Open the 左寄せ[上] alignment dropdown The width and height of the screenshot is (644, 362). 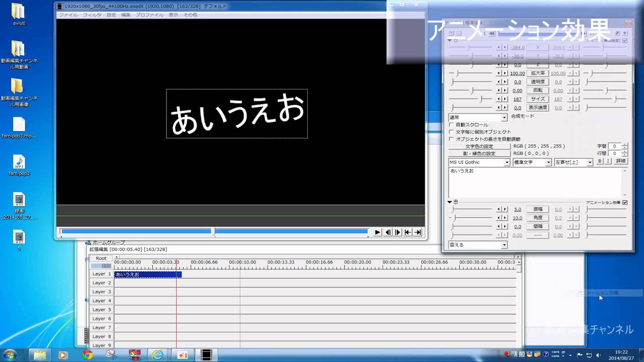[x=574, y=162]
